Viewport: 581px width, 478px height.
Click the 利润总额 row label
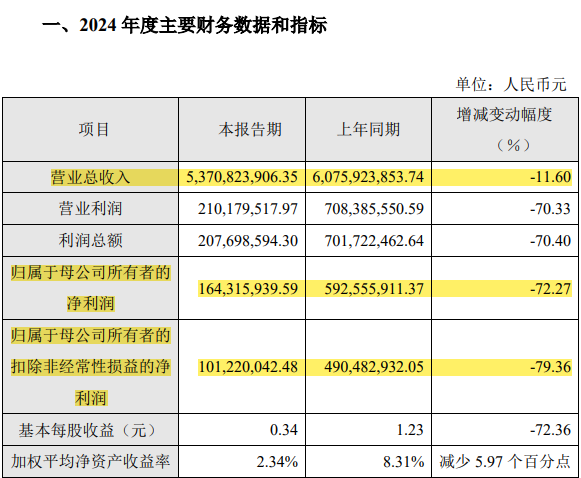tap(90, 240)
